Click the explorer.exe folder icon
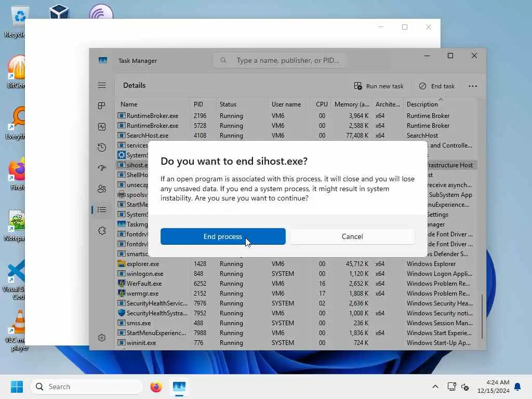Viewport: 532px width, 399px height. pos(121,263)
